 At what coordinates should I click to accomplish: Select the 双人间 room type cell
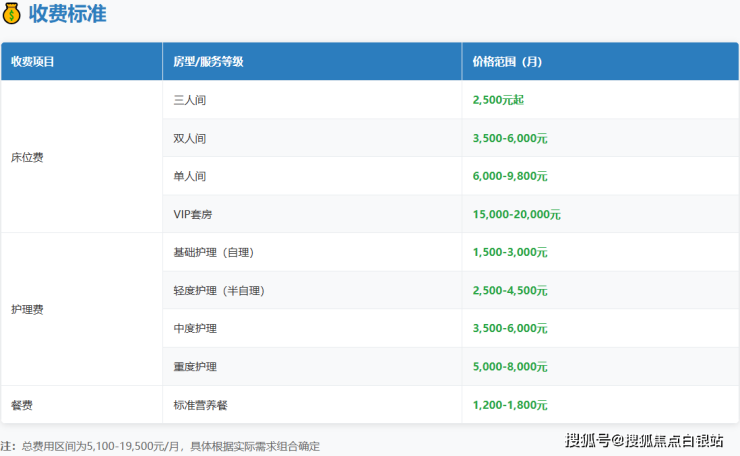pos(190,138)
